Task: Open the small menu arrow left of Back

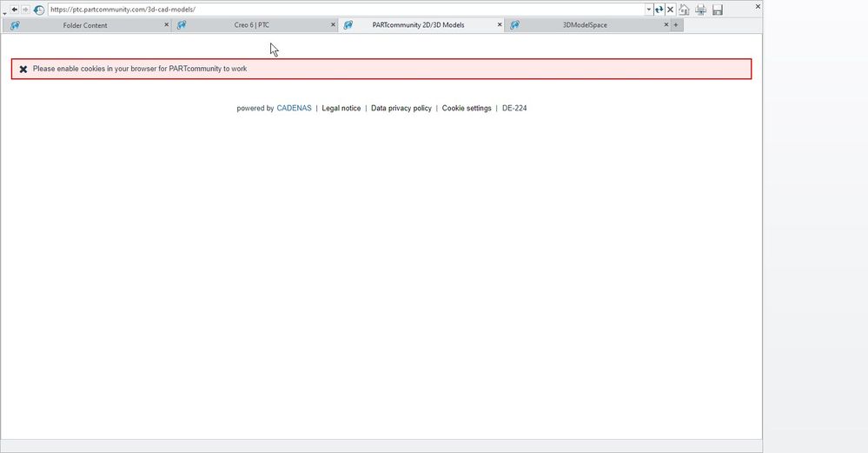Action: coord(4,12)
